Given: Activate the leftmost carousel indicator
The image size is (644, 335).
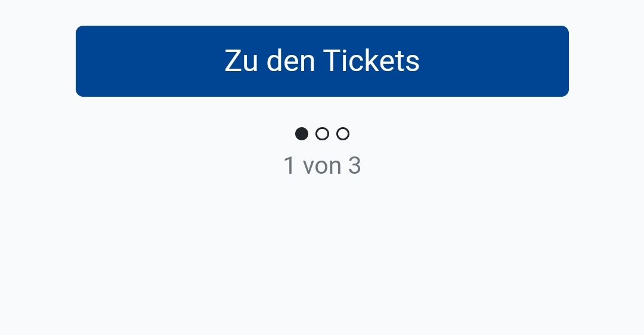Looking at the screenshot, I should [302, 134].
